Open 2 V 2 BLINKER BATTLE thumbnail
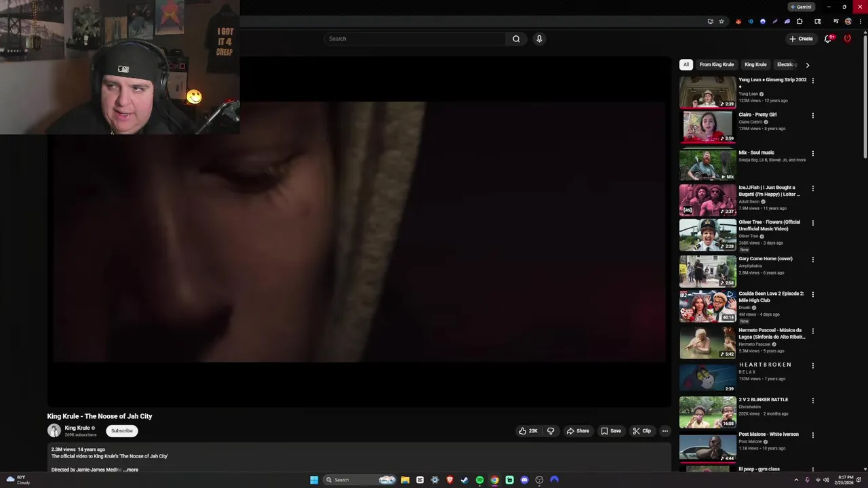The width and height of the screenshot is (868, 488). 707,412
